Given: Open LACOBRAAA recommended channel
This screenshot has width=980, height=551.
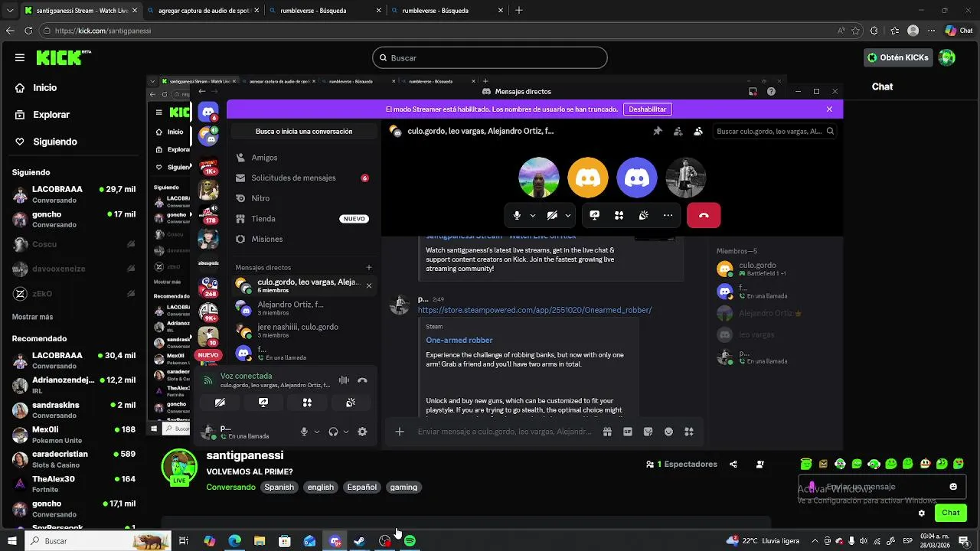Looking at the screenshot, I should coord(73,360).
